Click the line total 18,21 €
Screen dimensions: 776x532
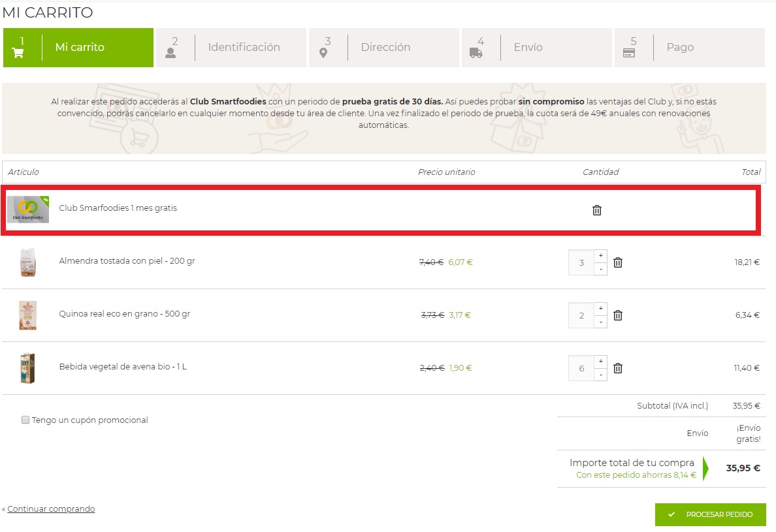click(x=747, y=262)
